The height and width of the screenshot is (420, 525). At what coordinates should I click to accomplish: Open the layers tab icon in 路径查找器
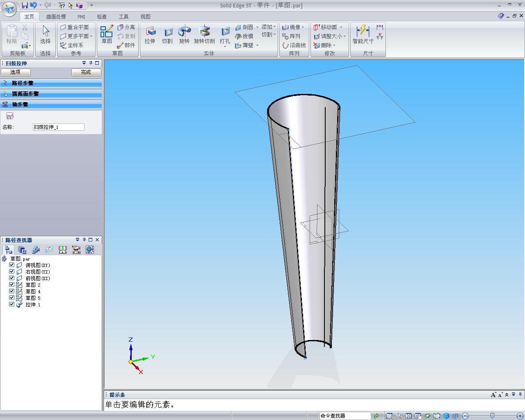point(49,250)
